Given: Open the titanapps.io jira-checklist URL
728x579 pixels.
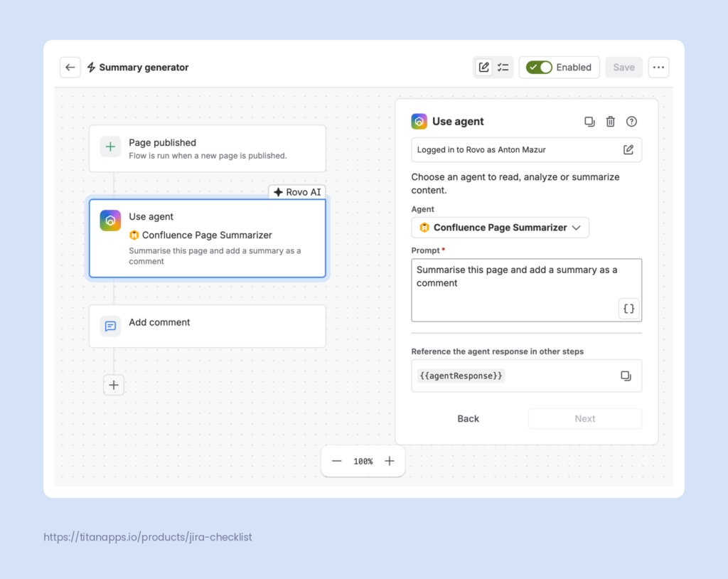Looking at the screenshot, I should [148, 537].
